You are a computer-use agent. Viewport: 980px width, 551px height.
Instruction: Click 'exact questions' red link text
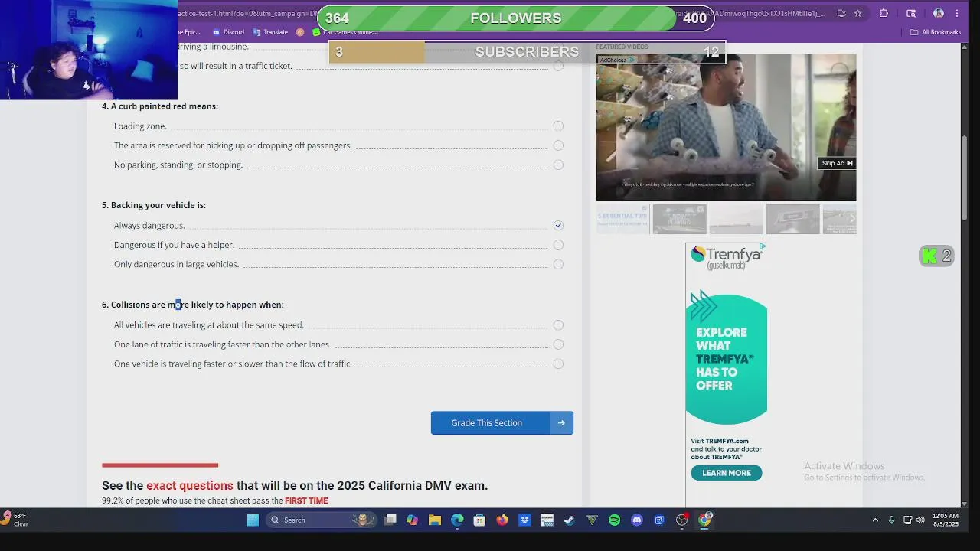tap(190, 486)
